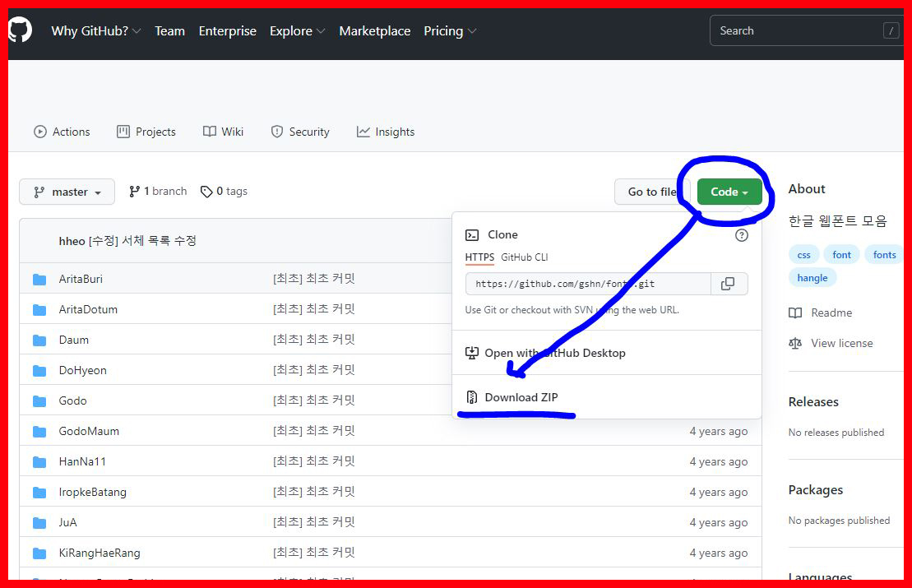Click the DoHyeon folder icon
The image size is (912, 588).
pyautogui.click(x=39, y=370)
